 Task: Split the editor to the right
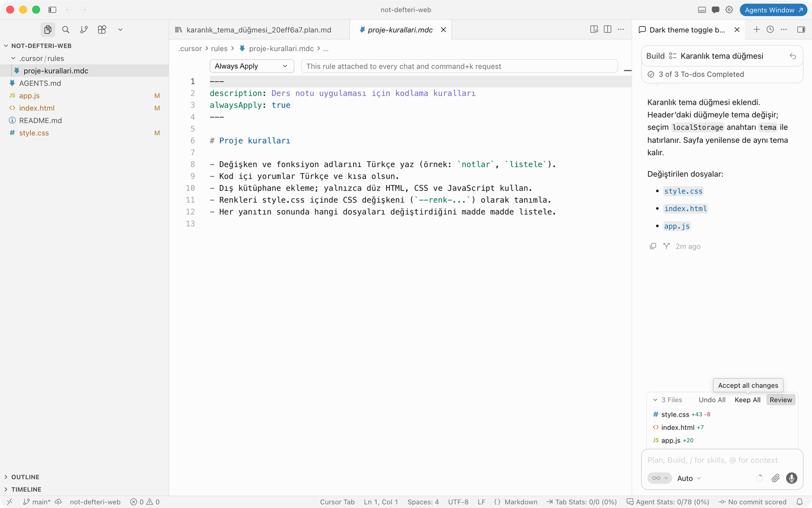tap(607, 29)
